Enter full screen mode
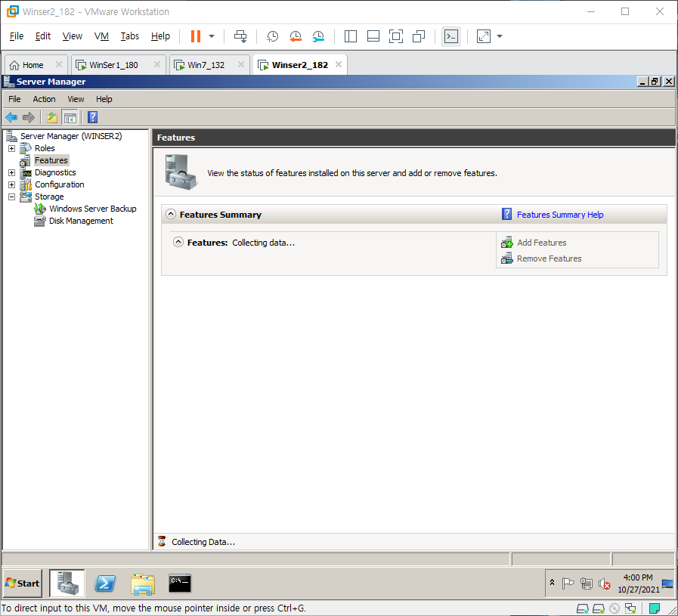Viewport: 678px width, 616px height. [x=395, y=36]
